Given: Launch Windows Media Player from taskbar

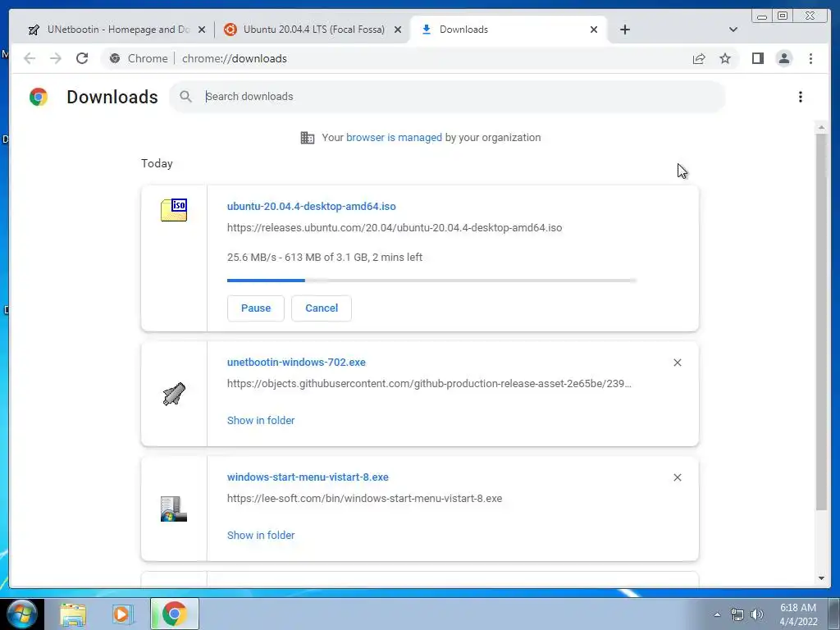Looking at the screenshot, I should coord(123,614).
